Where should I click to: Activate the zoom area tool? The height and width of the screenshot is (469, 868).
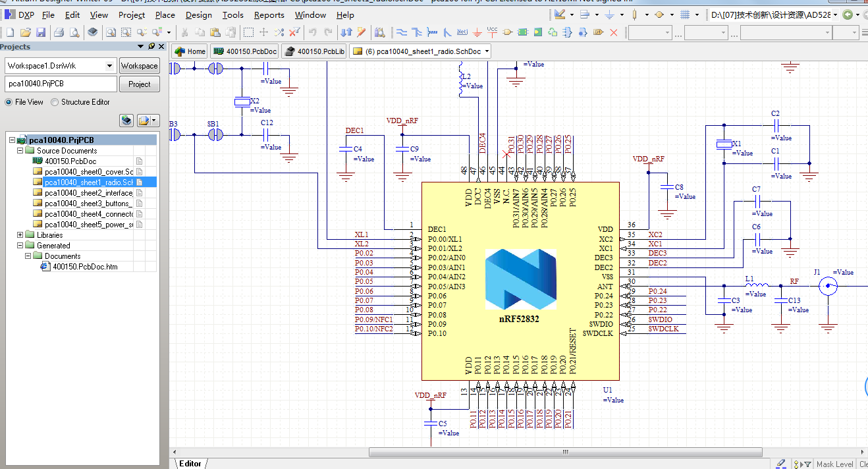point(126,32)
